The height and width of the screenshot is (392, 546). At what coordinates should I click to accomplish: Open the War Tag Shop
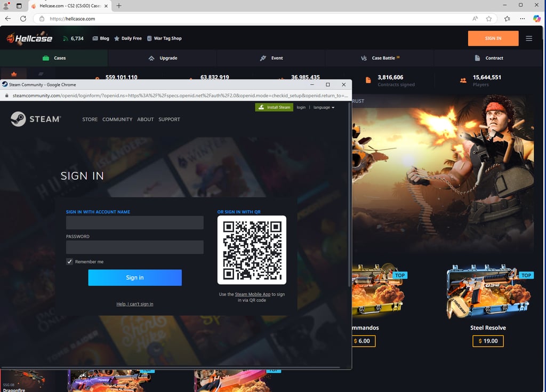(164, 38)
